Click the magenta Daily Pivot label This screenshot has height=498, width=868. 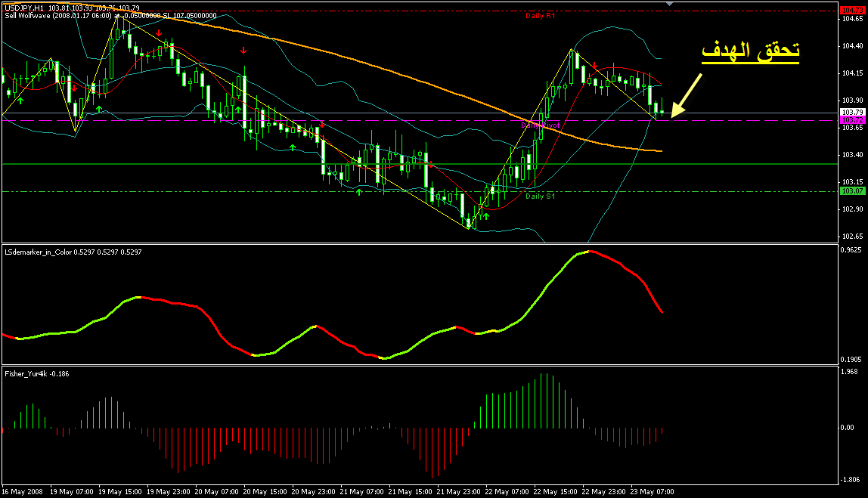540,124
